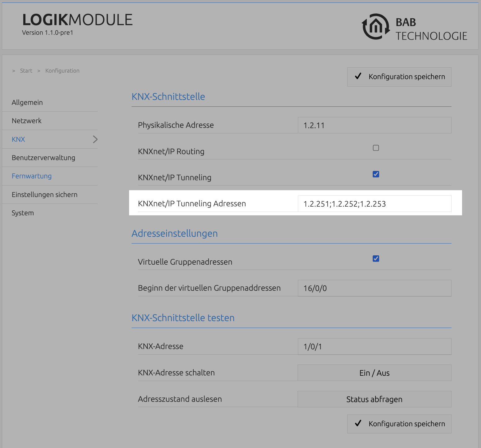This screenshot has height=448, width=481.
Task: Disable the KNXnet/IP Tunneling checkbox
Action: pos(376,174)
